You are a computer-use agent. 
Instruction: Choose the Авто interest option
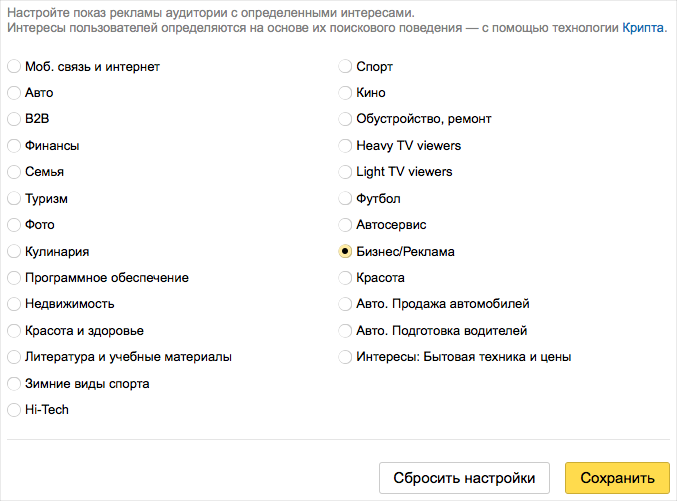14,92
